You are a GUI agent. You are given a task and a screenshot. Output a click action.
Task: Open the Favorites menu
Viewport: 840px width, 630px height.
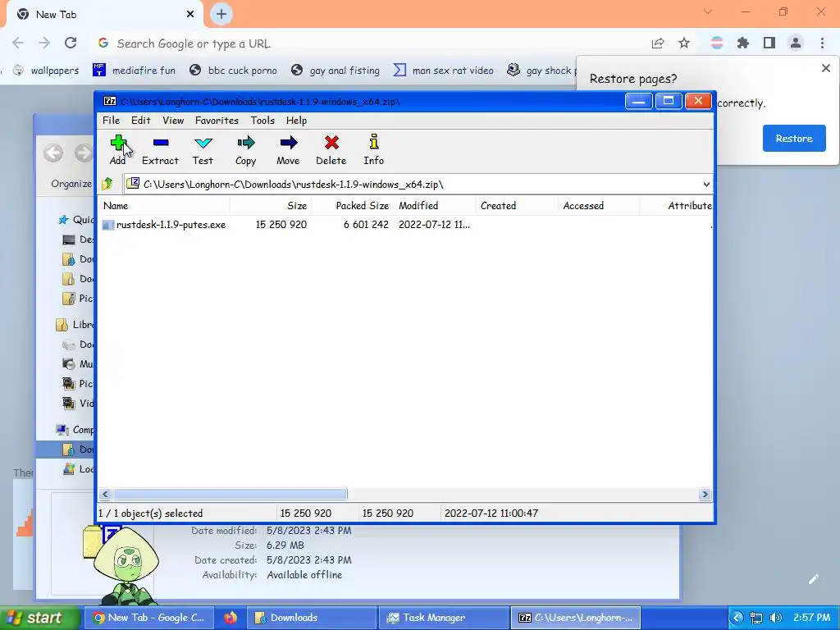tap(217, 121)
